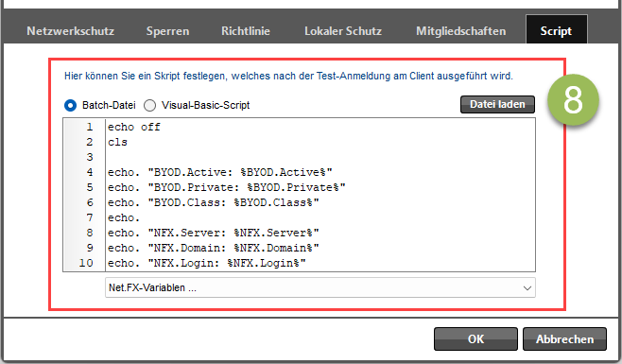Image resolution: width=622 pixels, height=364 pixels.
Task: Click line number 10 in the gutter
Action: tap(86, 263)
